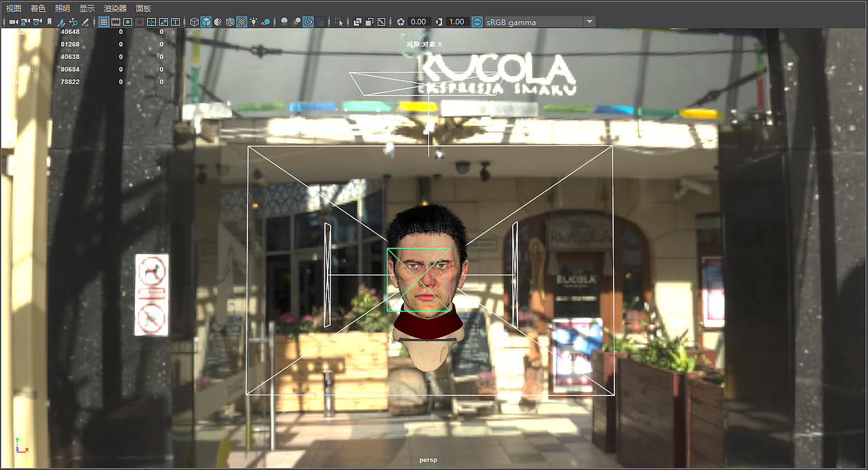Toggle the 2D Pan/Zoom icon
The height and width of the screenshot is (470, 868).
[x=73, y=22]
